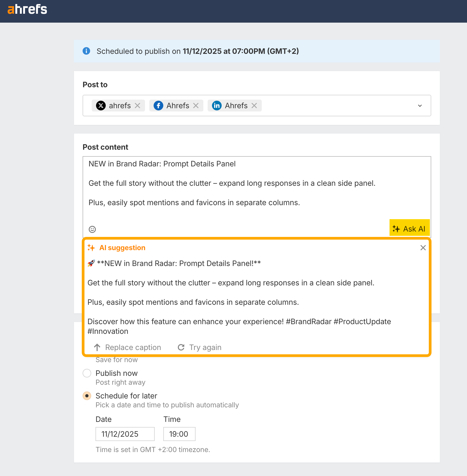Viewport: 467px width, 476px height.
Task: Remove the Facebook Ahrefs account chip
Action: (x=196, y=106)
